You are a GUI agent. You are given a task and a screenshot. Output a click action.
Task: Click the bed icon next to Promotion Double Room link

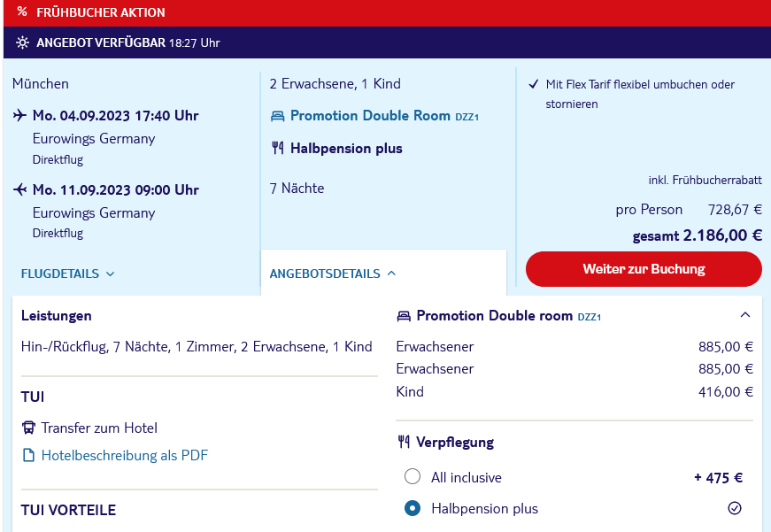pyautogui.click(x=278, y=116)
